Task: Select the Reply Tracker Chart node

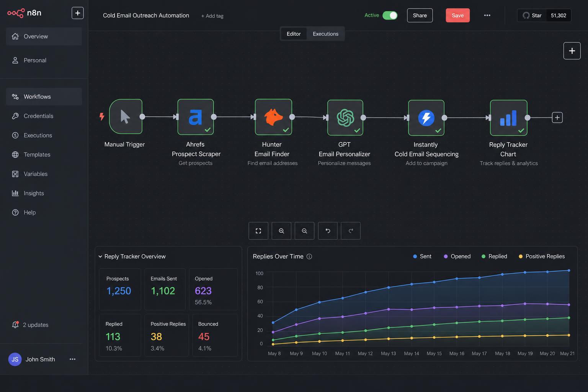Action: pos(508,118)
